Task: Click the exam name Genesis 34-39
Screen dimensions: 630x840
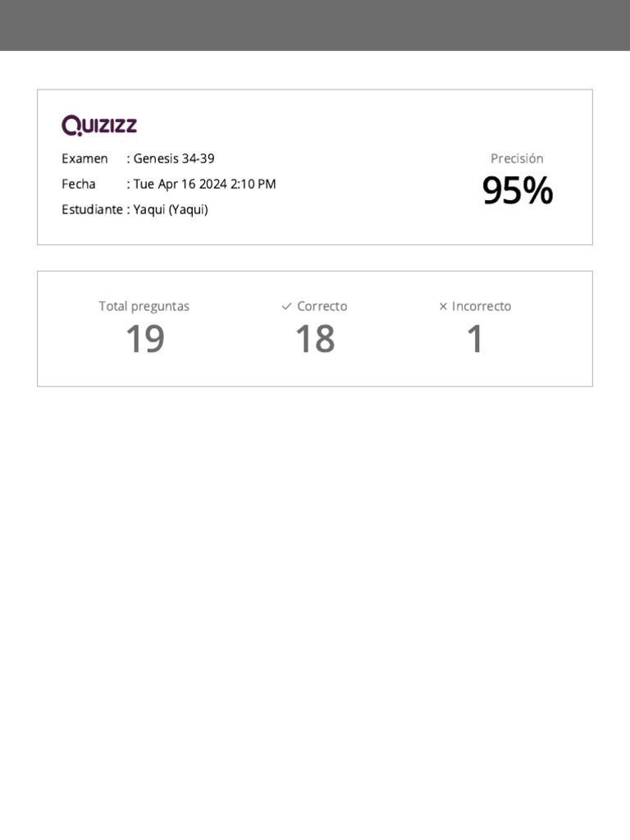Action: pyautogui.click(x=174, y=158)
